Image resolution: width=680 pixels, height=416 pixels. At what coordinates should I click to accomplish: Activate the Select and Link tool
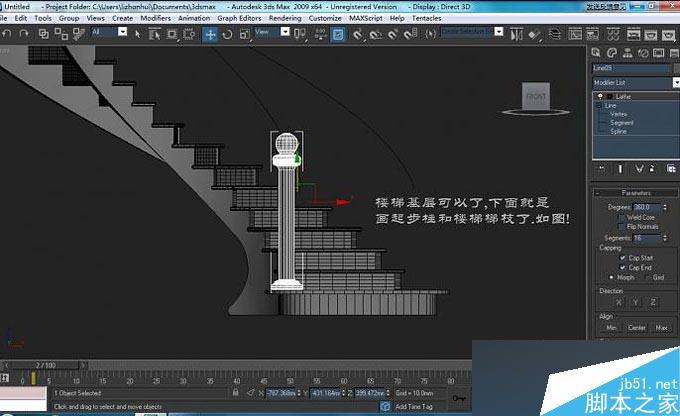pyautogui.click(x=44, y=34)
